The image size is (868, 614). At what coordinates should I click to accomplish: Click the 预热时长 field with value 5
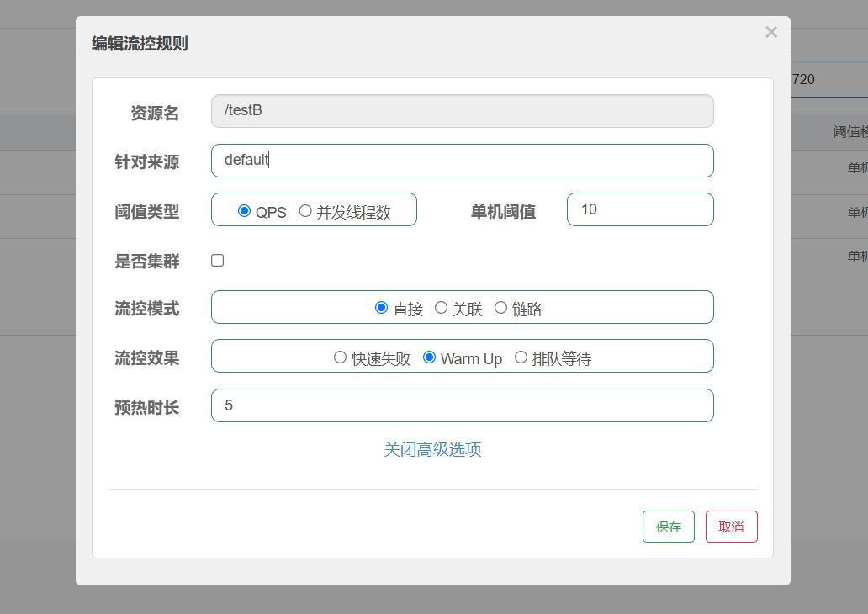click(462, 405)
